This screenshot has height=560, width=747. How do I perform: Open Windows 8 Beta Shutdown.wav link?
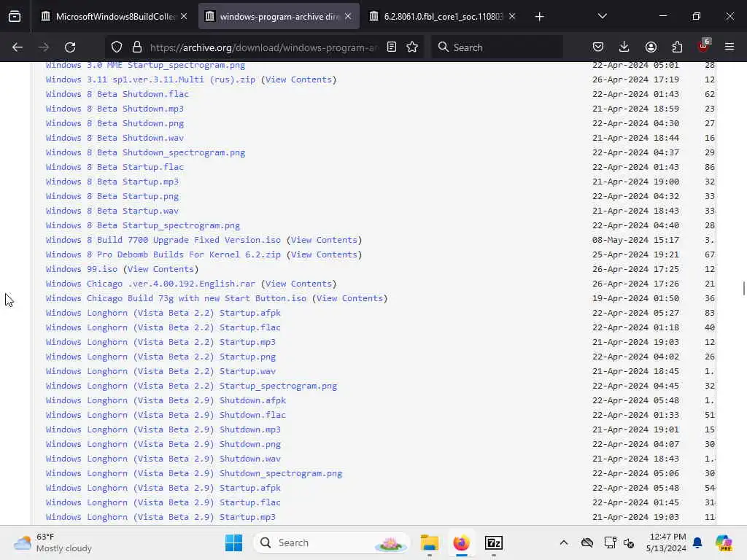pyautogui.click(x=115, y=138)
